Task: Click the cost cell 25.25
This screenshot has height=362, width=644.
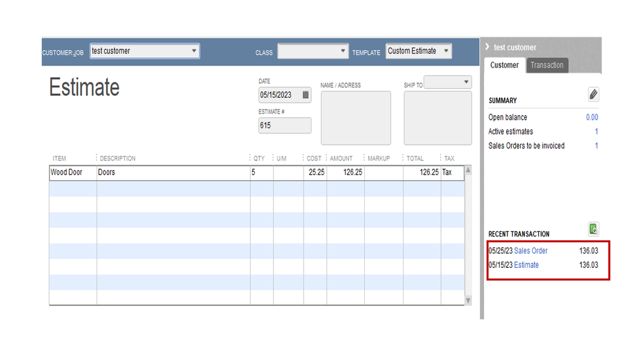Action: (315, 173)
